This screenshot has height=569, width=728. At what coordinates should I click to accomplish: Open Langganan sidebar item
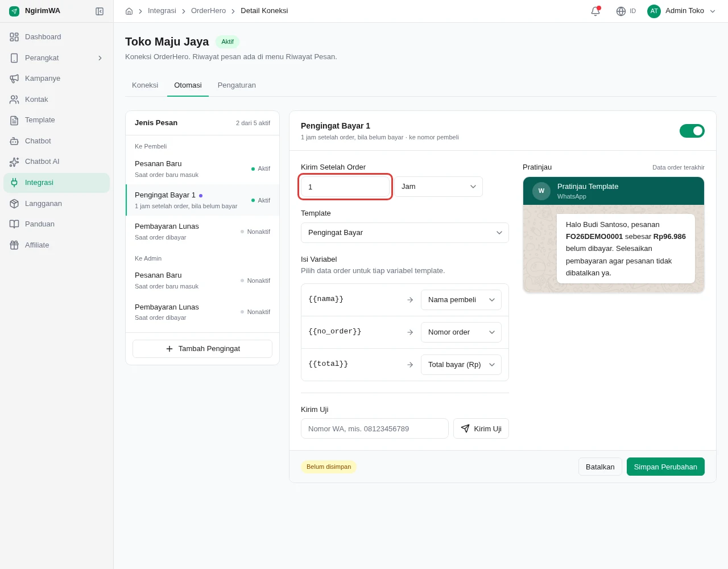click(x=56, y=204)
